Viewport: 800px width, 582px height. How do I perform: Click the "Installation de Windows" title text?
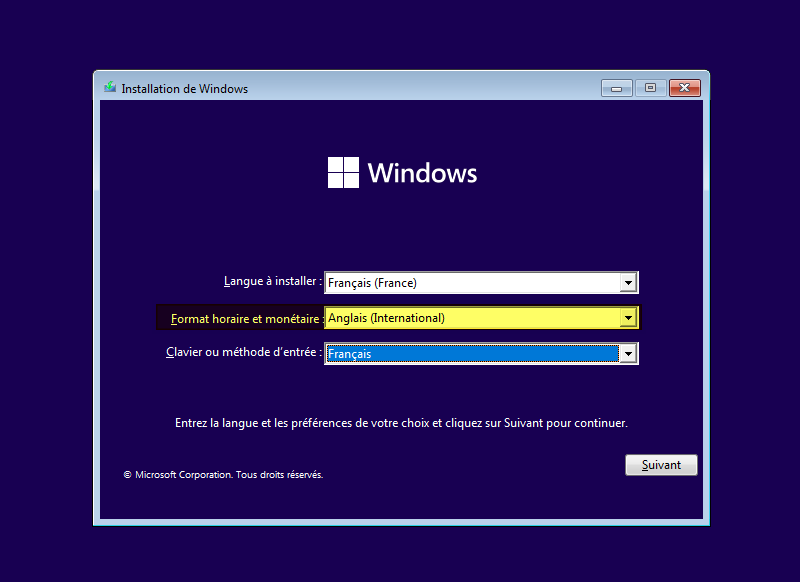coord(183,88)
